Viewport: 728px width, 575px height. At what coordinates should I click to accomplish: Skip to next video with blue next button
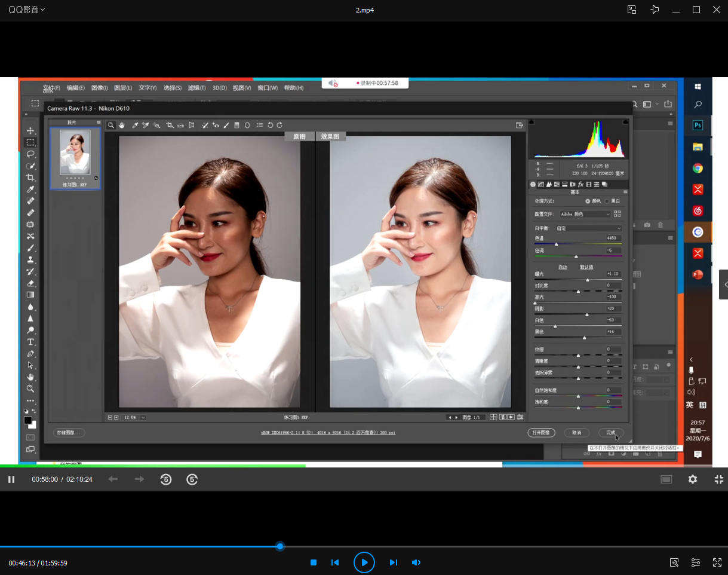393,562
